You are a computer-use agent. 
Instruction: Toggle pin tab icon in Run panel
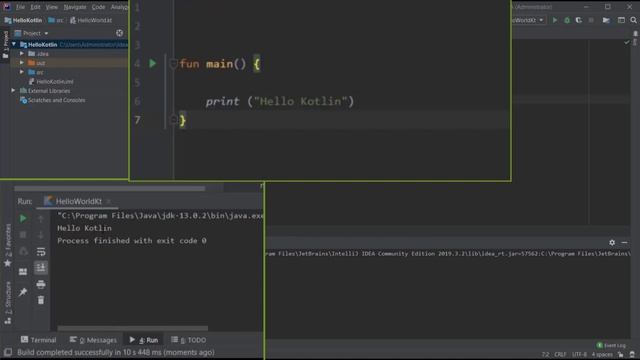pos(23,291)
